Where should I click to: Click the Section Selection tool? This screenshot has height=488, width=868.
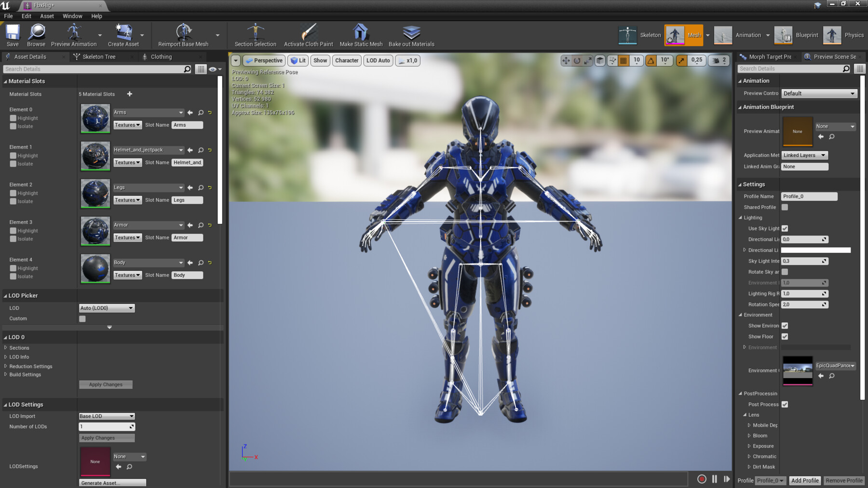point(255,32)
